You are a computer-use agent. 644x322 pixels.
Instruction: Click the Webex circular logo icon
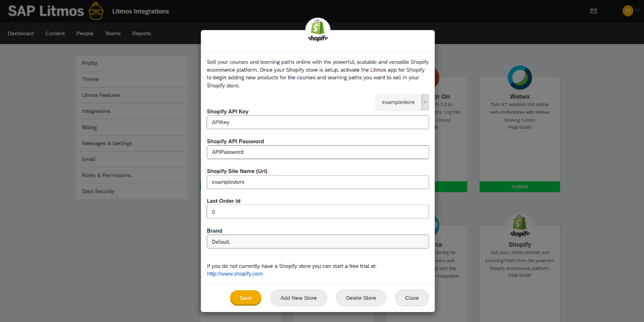tap(520, 78)
